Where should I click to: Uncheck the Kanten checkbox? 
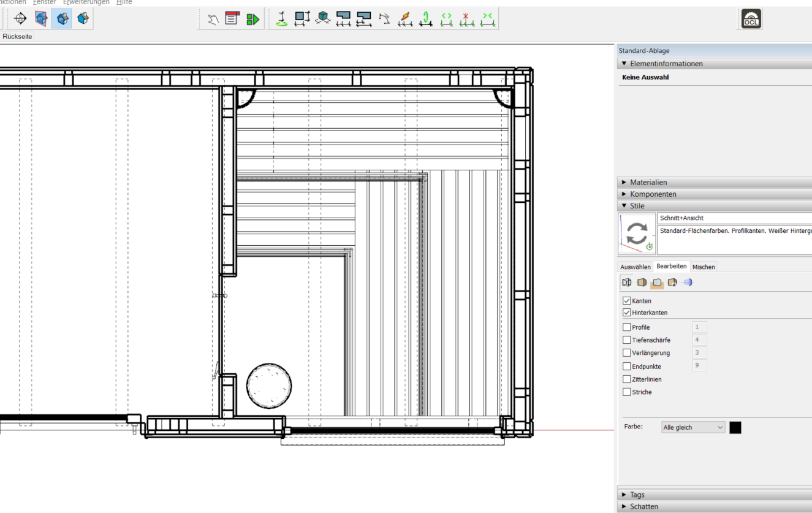[626, 301]
